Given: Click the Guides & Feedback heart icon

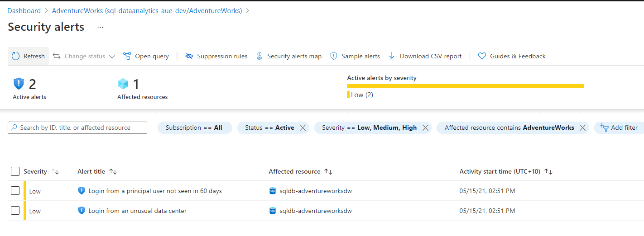Looking at the screenshot, I should coord(482,56).
